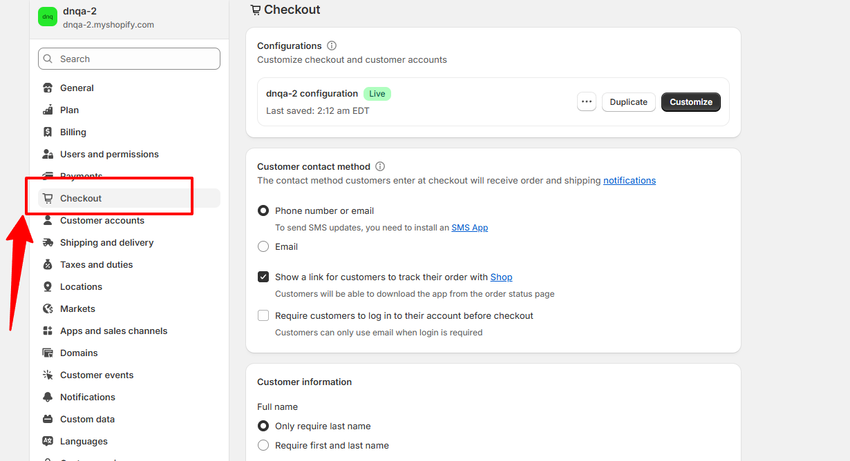
Task: Click the Search settings field
Action: (x=129, y=59)
